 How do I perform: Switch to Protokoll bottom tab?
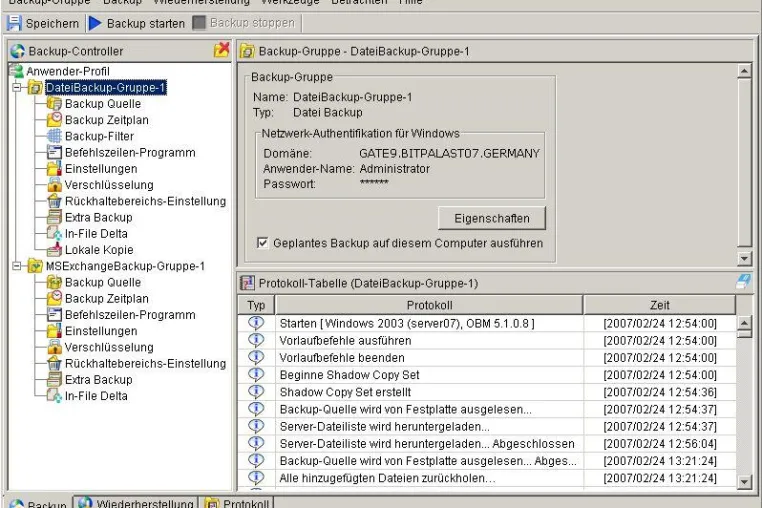237,502
